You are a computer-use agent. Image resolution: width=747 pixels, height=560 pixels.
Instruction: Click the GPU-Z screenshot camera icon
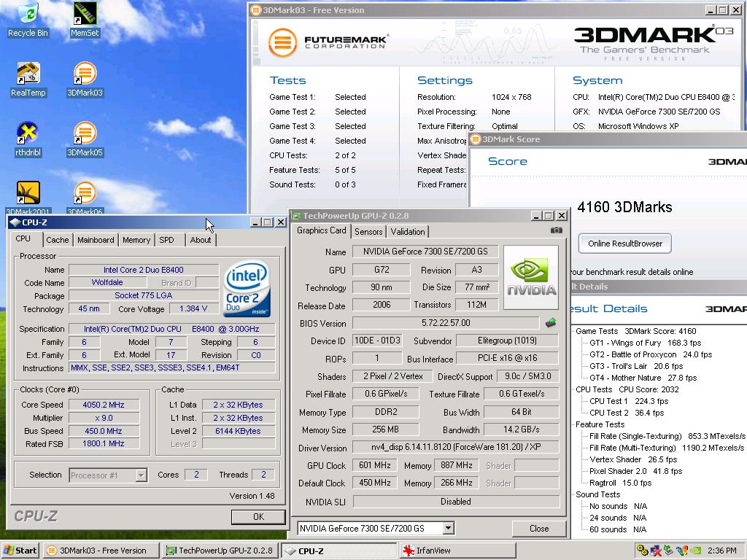click(x=556, y=230)
